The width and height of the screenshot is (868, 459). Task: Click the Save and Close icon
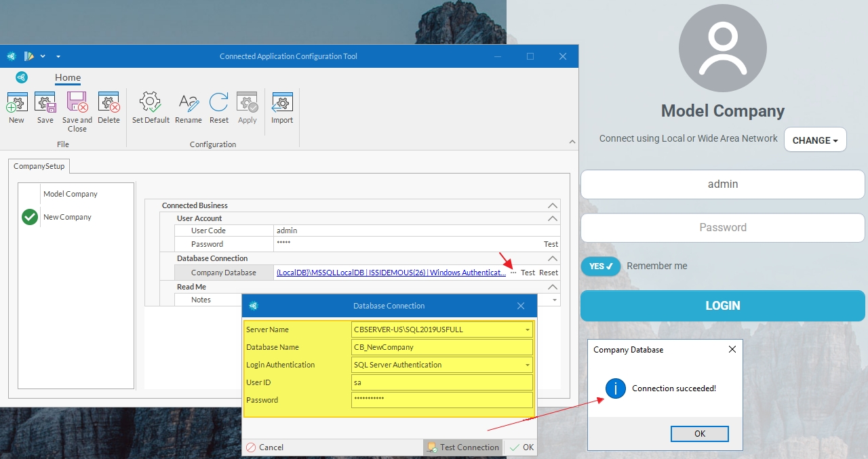tap(77, 103)
